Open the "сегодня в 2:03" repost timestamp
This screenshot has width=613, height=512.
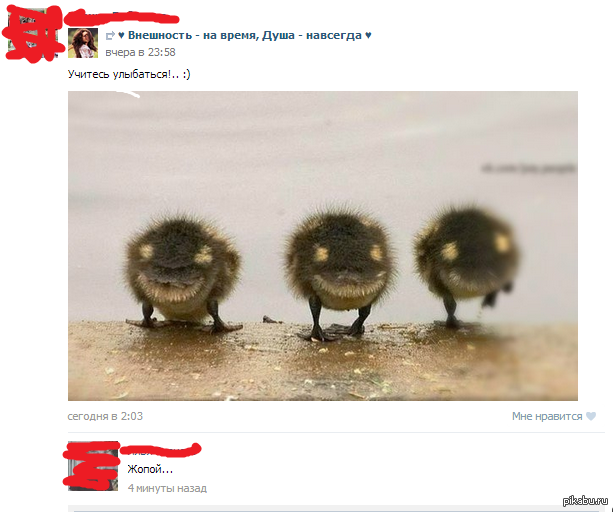click(105, 416)
